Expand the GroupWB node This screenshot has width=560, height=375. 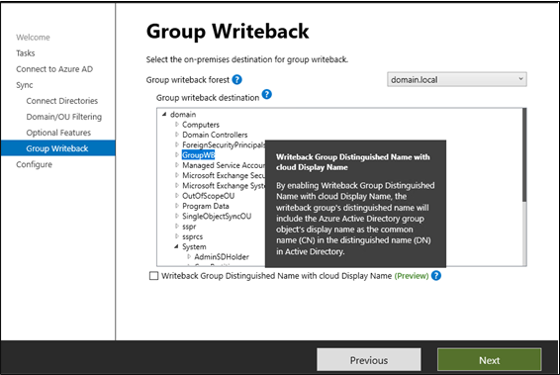(177, 155)
